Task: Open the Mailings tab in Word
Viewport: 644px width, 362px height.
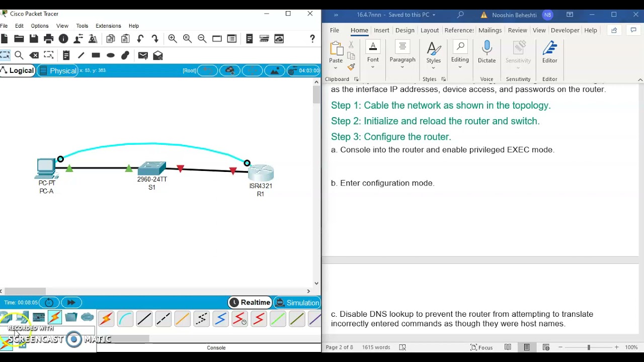Action: point(490,31)
